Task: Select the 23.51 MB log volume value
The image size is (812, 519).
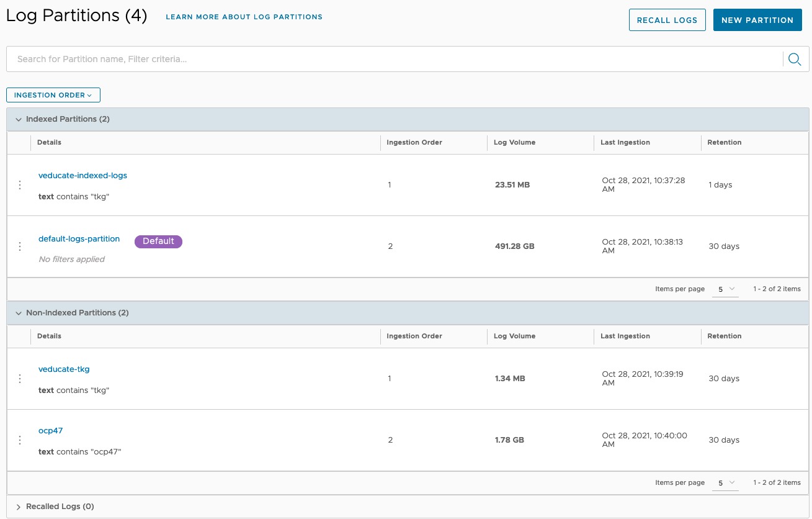Action: (512, 185)
